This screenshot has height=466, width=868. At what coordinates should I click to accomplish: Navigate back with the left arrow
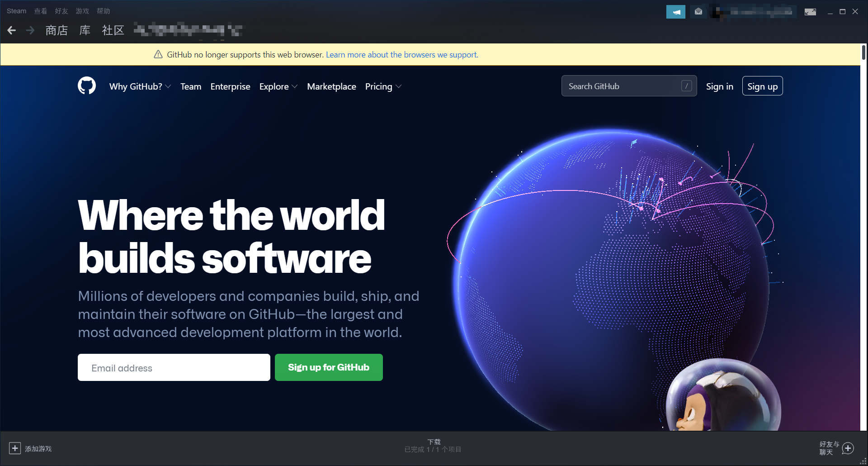pyautogui.click(x=11, y=30)
